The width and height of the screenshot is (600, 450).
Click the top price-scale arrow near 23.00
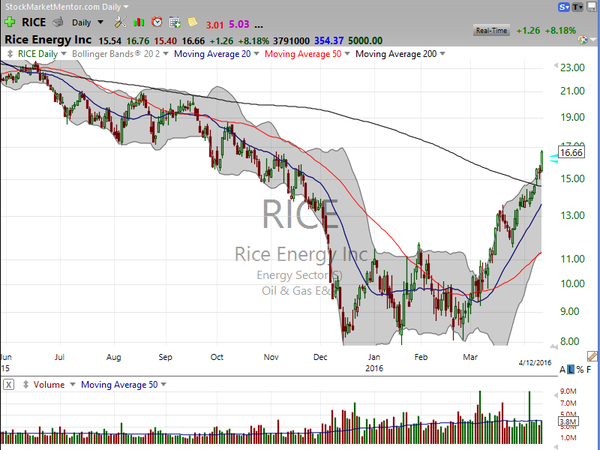click(555, 66)
